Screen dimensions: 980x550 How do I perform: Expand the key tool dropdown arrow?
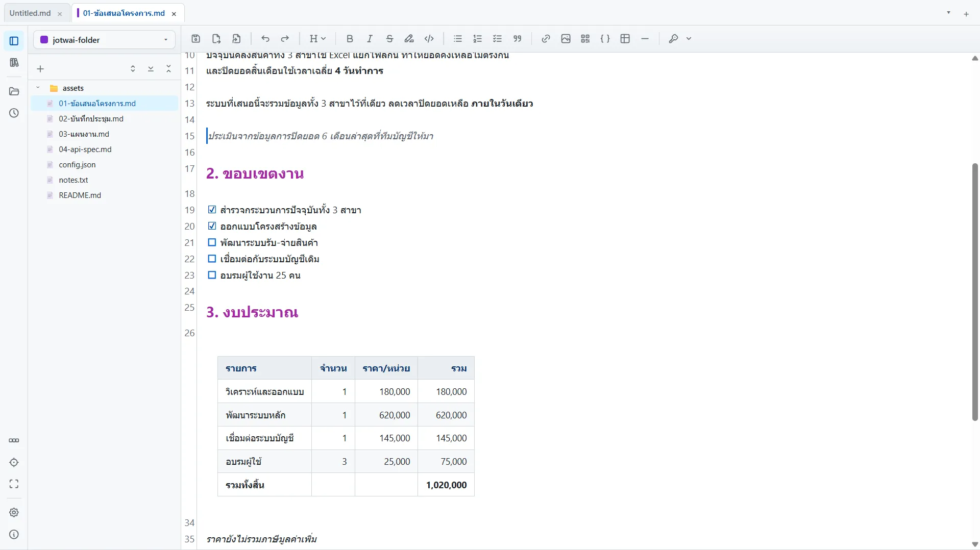point(689,39)
